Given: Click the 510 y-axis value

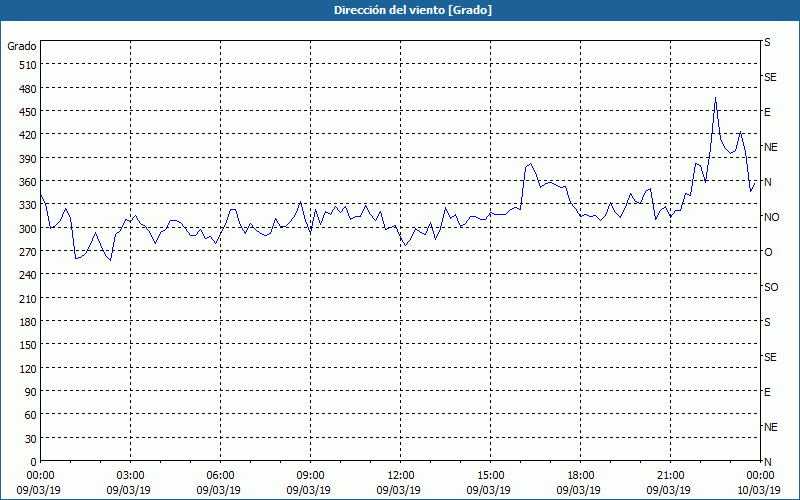Looking at the screenshot, I should [28, 65].
